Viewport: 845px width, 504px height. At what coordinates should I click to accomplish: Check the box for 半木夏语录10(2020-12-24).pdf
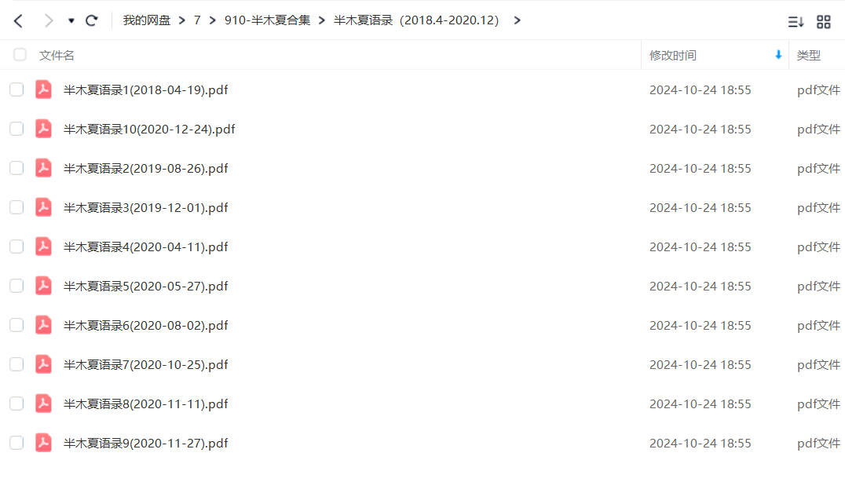[x=16, y=129]
